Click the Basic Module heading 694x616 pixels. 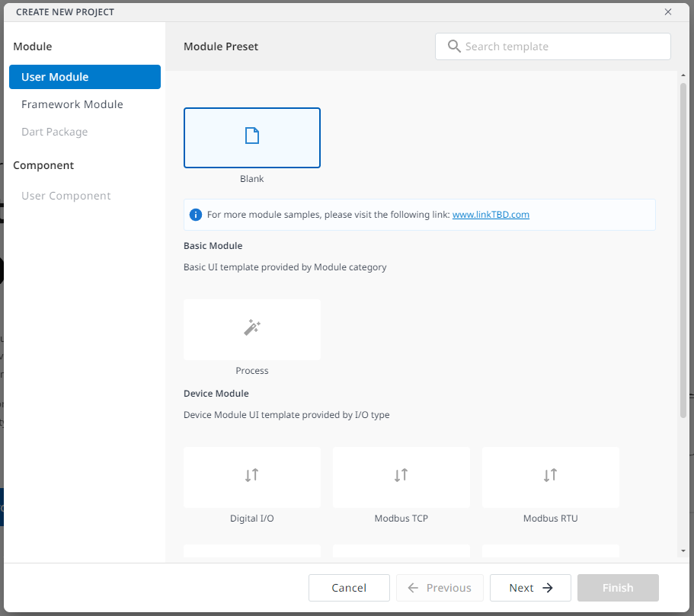coord(213,246)
